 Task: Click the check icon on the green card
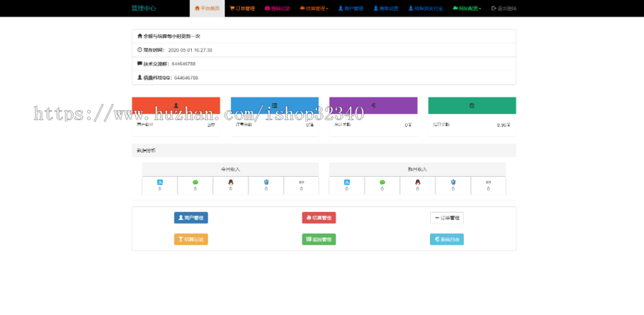pos(472,105)
